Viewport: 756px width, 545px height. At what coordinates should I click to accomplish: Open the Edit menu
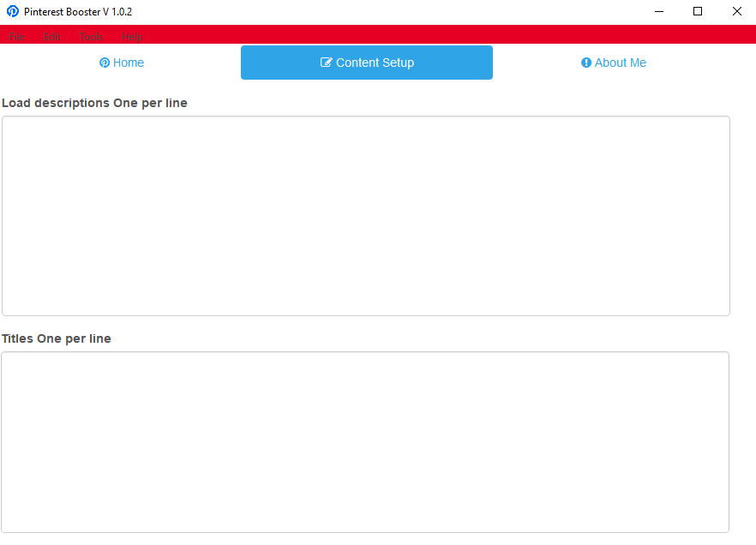point(52,37)
